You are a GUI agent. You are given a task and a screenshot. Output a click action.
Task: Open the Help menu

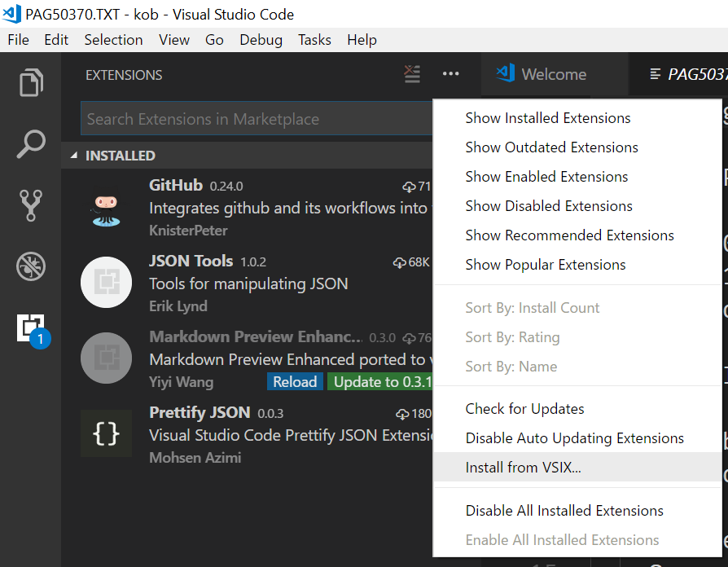point(362,40)
